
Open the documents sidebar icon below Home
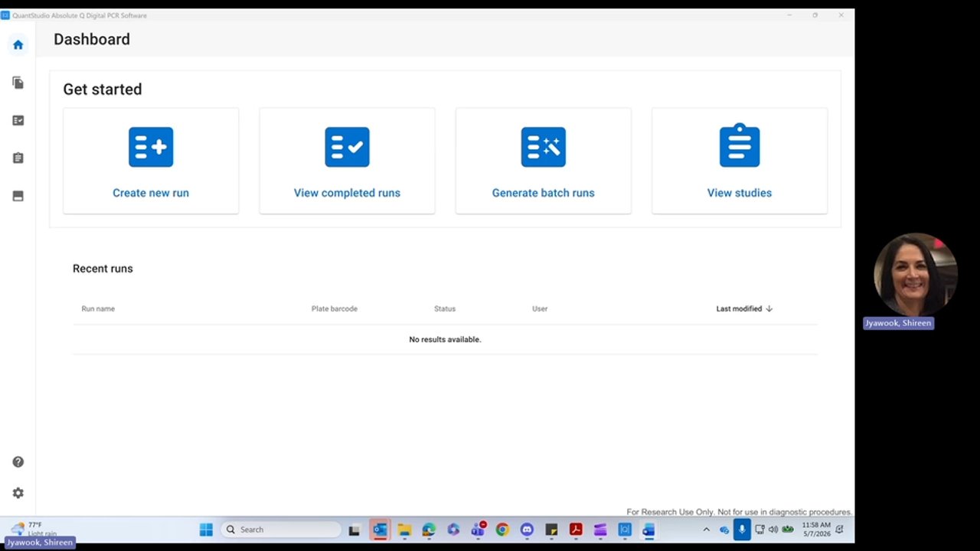tap(18, 83)
